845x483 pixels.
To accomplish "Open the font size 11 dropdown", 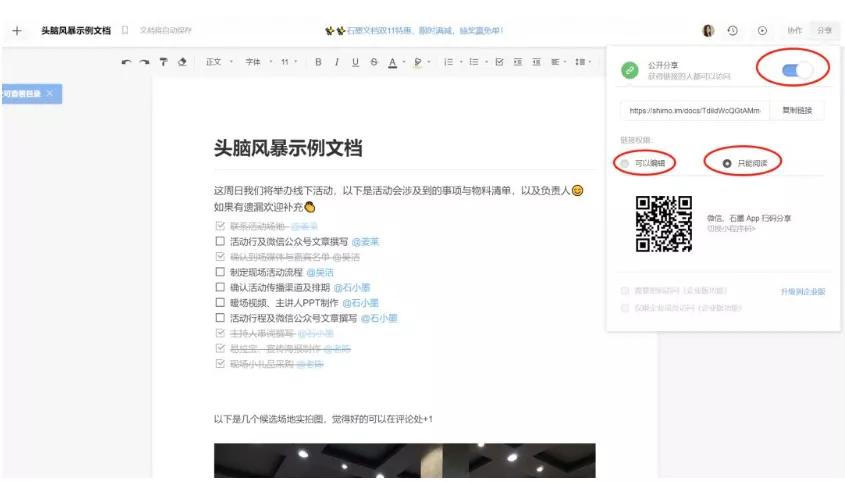I will pos(289,62).
